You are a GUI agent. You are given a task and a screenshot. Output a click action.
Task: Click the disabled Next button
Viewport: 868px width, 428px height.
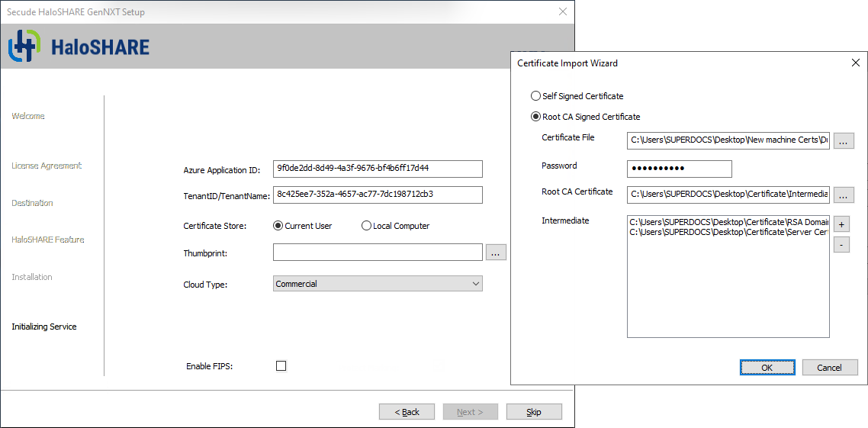(470, 412)
